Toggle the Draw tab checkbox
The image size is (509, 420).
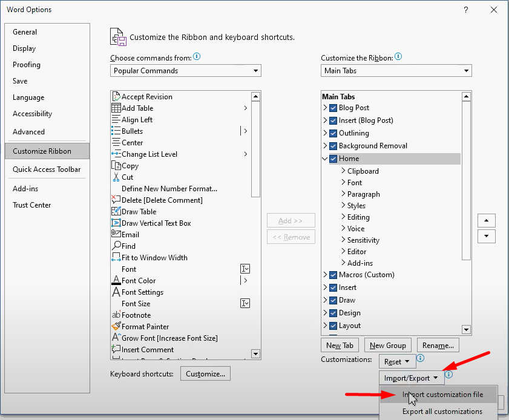(333, 300)
